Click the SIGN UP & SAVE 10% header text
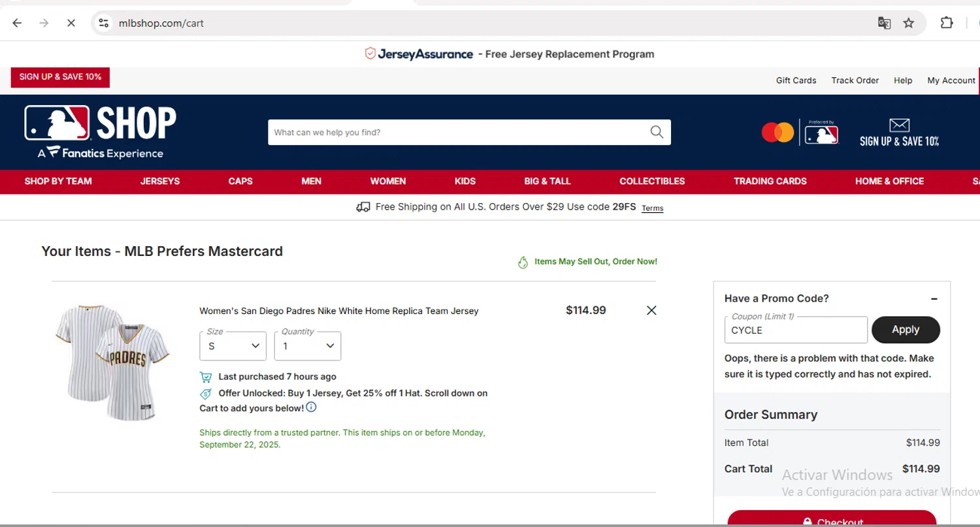 tap(900, 141)
